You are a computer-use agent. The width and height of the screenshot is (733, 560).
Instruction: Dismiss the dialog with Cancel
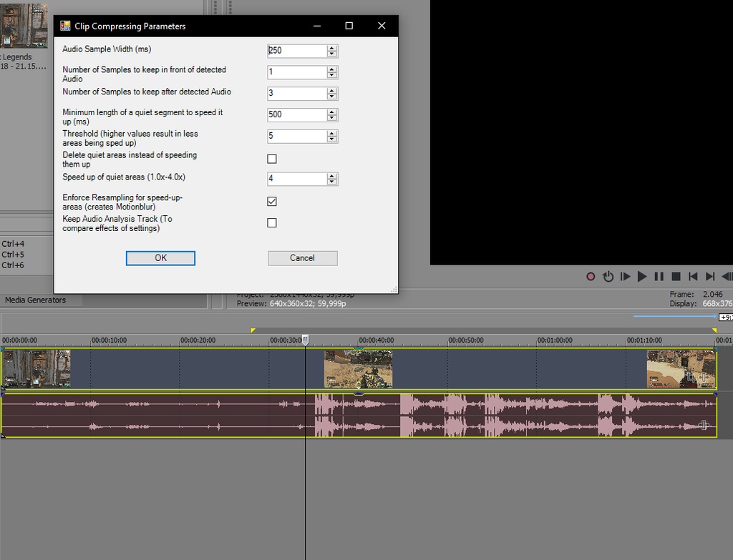tap(302, 257)
